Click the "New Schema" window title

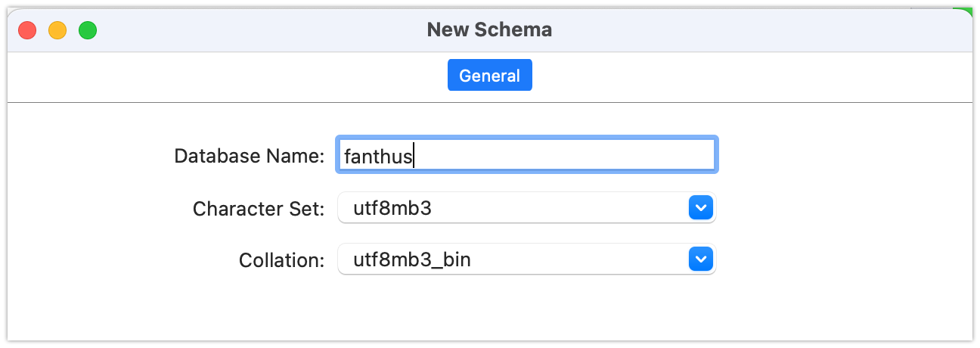click(489, 30)
